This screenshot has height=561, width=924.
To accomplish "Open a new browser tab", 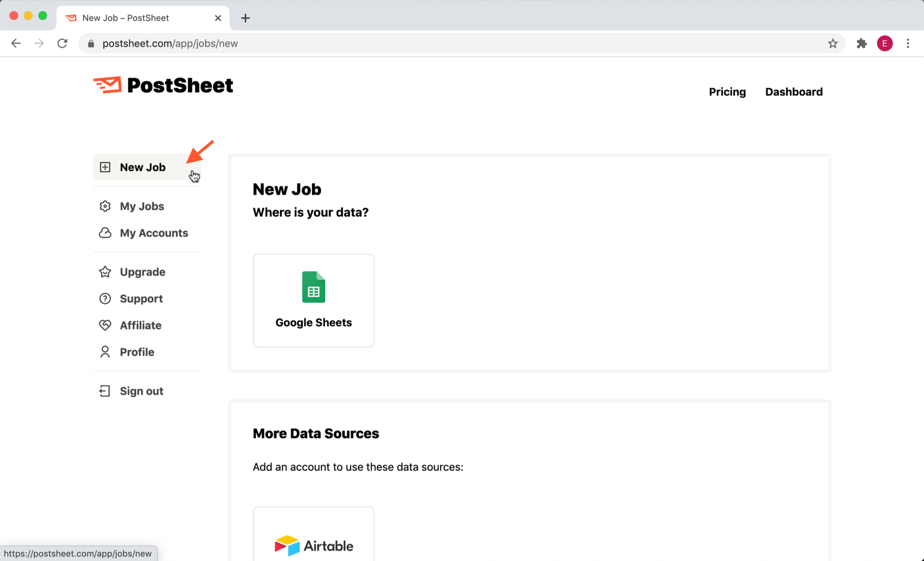I will tap(245, 18).
